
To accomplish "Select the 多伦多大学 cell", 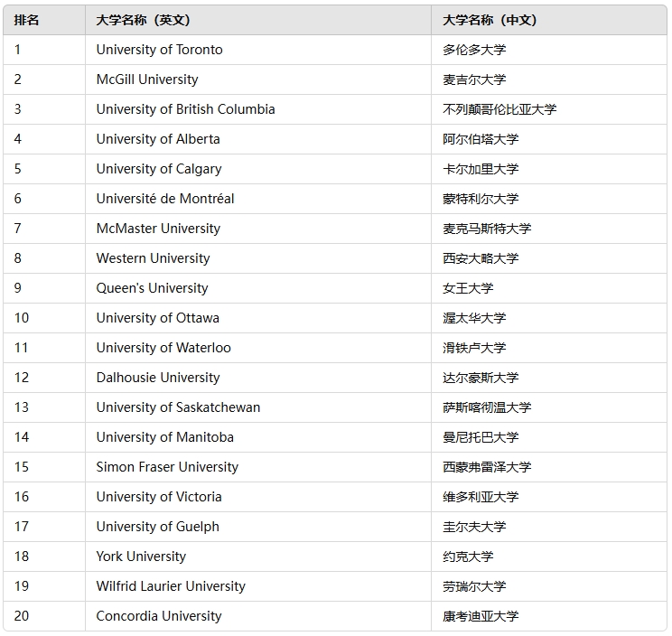I will point(549,50).
